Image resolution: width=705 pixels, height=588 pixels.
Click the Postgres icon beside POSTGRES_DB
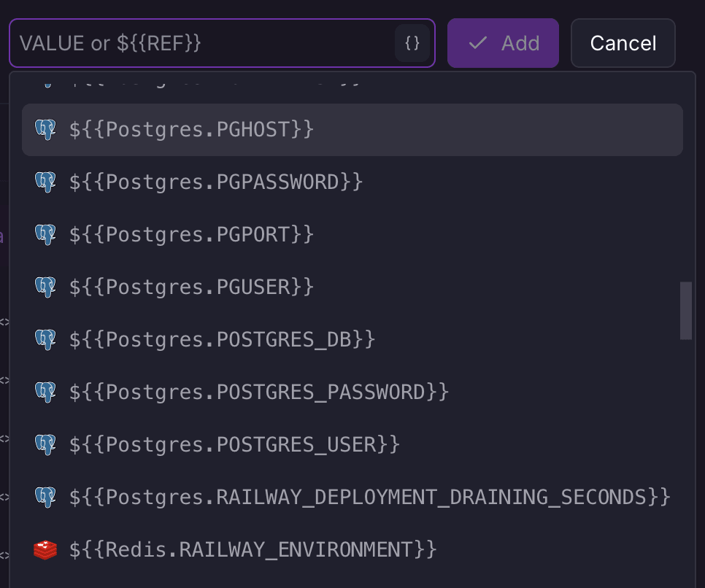45,340
